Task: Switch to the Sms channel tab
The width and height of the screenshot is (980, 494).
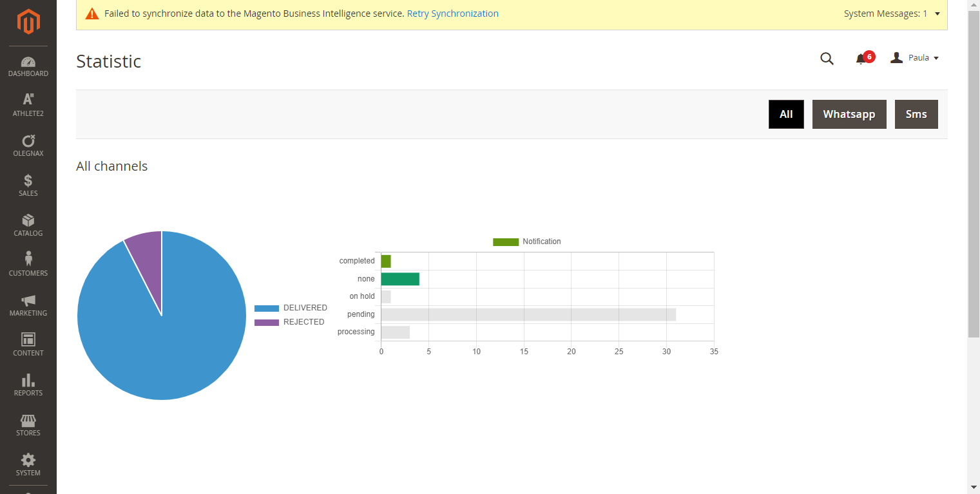Action: (x=916, y=114)
